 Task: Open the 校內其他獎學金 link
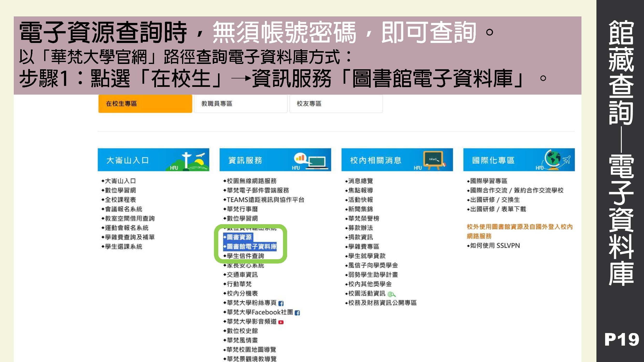(x=370, y=284)
